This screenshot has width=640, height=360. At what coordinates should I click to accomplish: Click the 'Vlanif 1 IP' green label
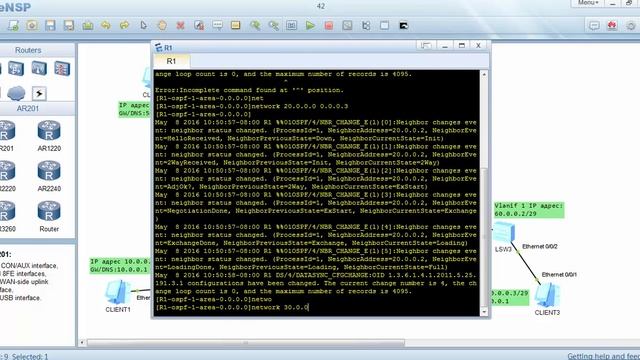coord(529,210)
